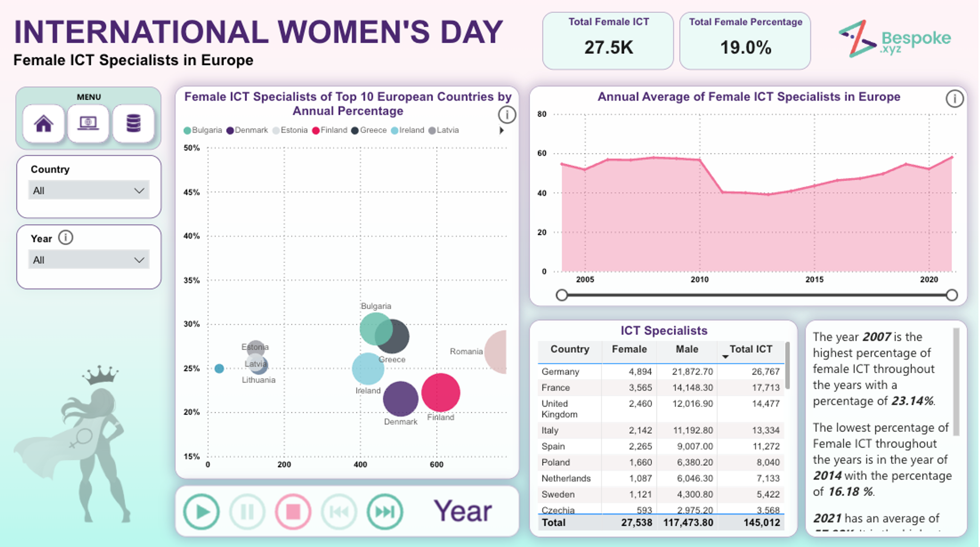The image size is (980, 547).
Task: Sort table by Female column header
Action: [629, 349]
